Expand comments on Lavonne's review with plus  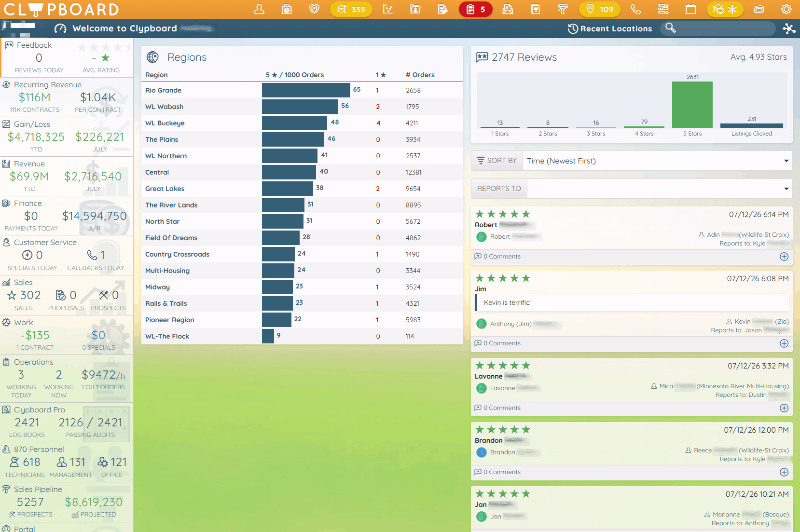click(784, 408)
